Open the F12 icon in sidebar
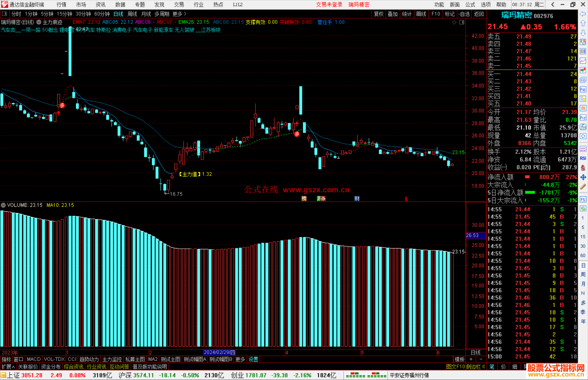Image resolution: width=588 pixels, height=380 pixels. click(583, 118)
